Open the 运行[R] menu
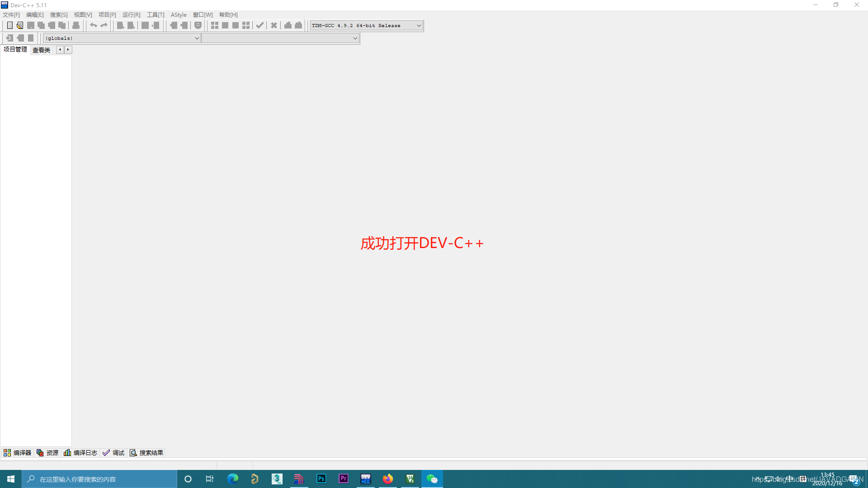 (x=131, y=14)
